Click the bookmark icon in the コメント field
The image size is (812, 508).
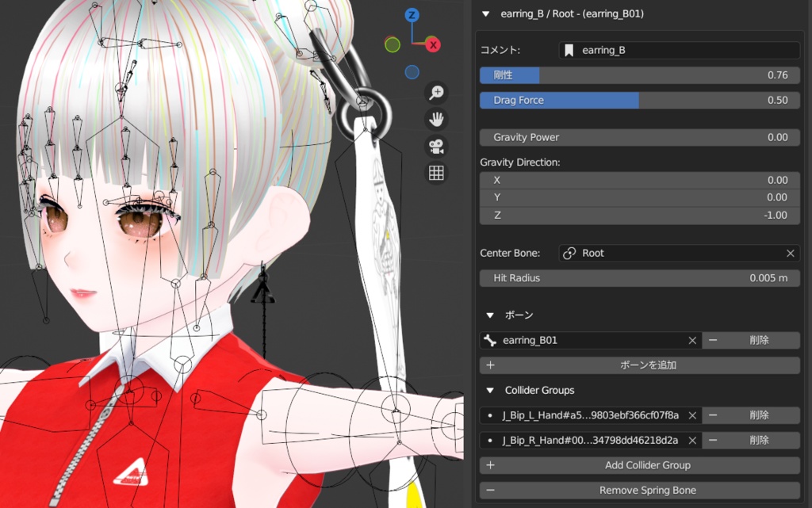pyautogui.click(x=568, y=50)
